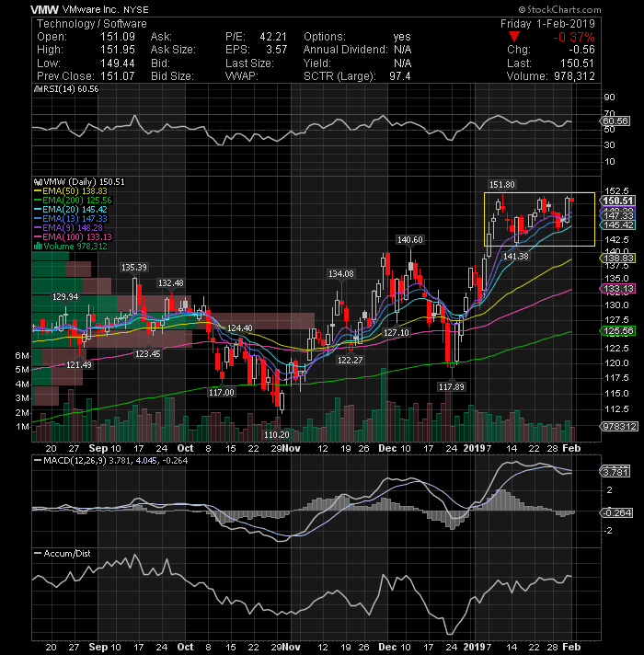Click the pink 133.13 price-axis tag
This screenshot has height=655, width=644.
pyautogui.click(x=617, y=289)
